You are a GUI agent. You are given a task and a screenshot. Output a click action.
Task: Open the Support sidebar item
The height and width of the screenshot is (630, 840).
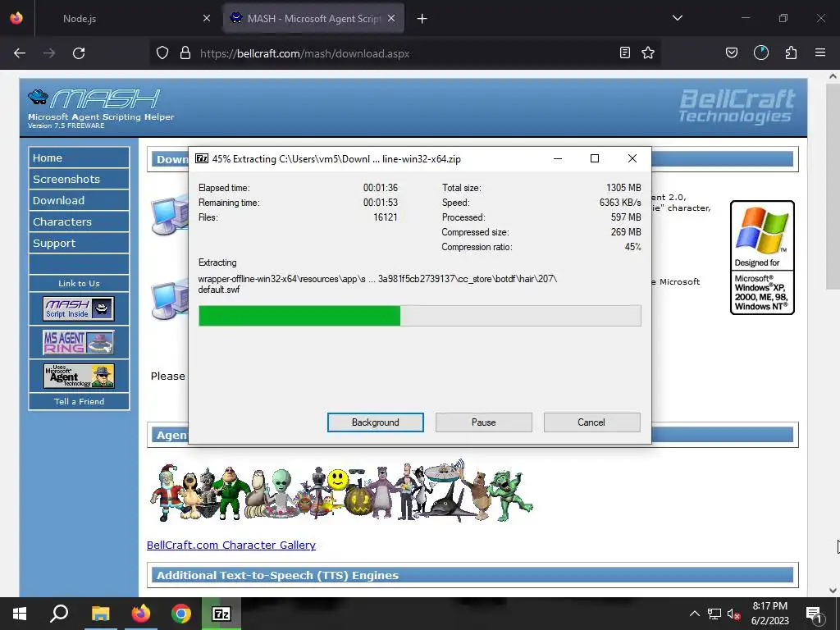(79, 243)
